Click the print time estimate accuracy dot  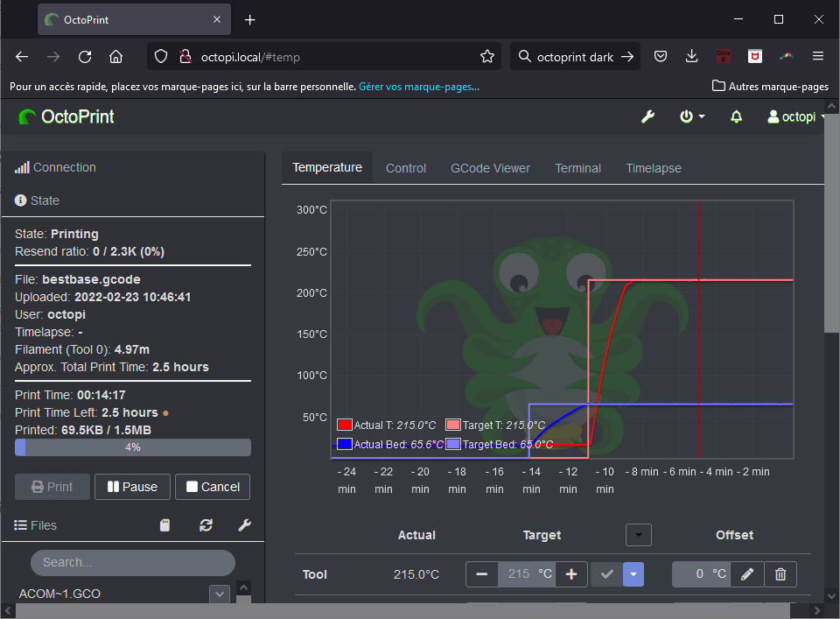[165, 413]
